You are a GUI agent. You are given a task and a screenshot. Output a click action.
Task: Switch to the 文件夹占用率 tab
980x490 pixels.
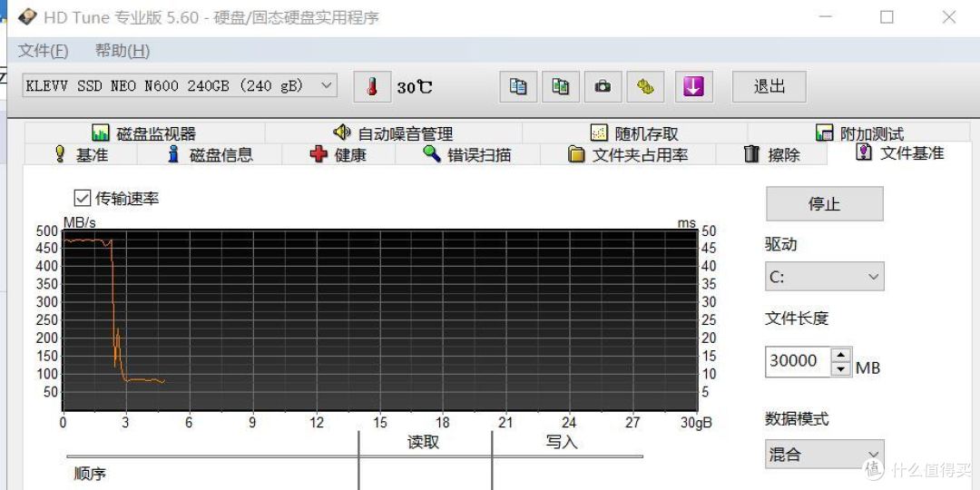(628, 154)
